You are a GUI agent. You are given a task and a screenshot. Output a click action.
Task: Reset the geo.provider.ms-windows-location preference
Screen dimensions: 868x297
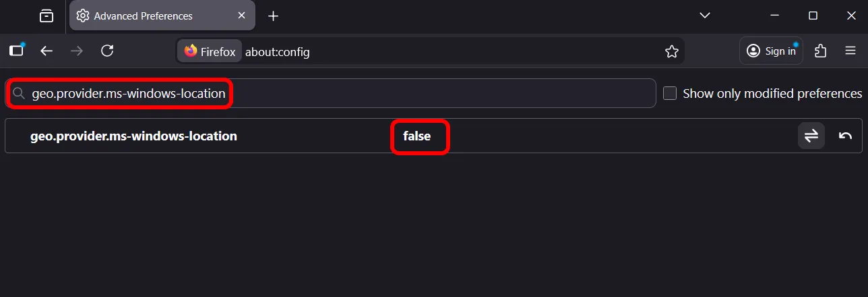tap(845, 136)
